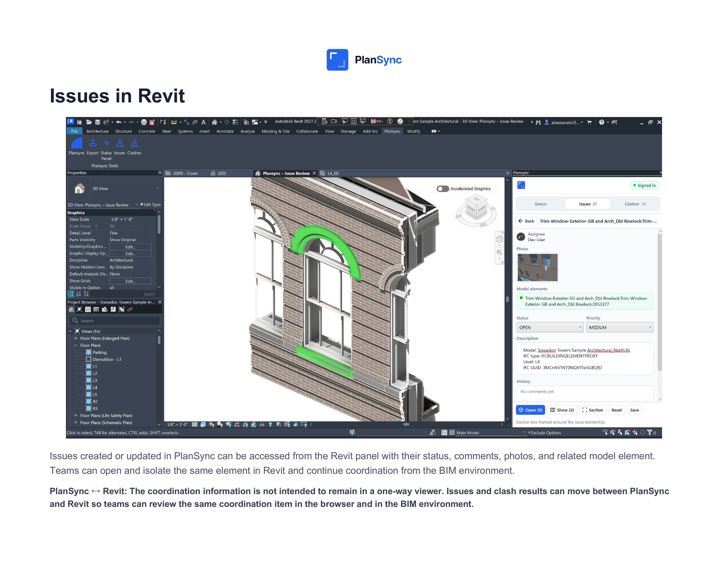This screenshot has width=728, height=563.
Task: Click the Reset button
Action: pos(616,410)
